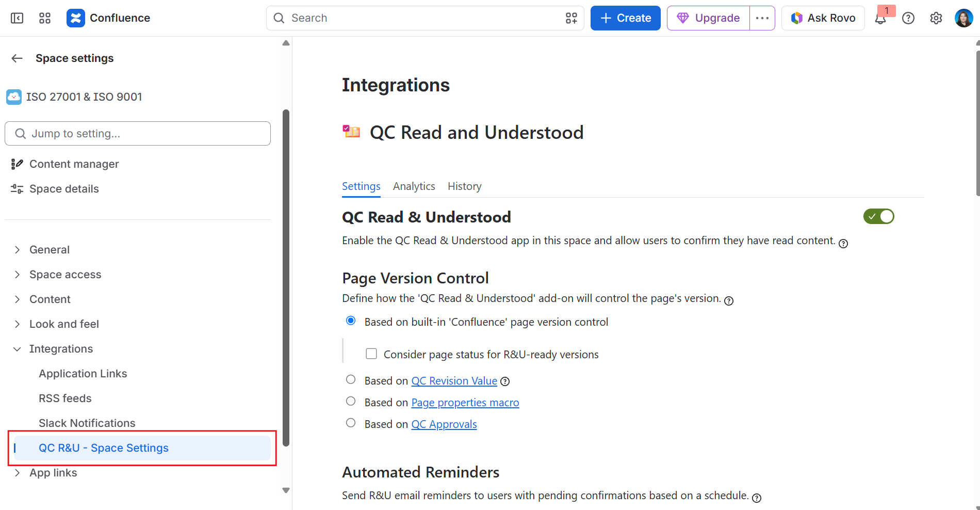Expand the Content section
The width and height of the screenshot is (980, 510).
17,299
